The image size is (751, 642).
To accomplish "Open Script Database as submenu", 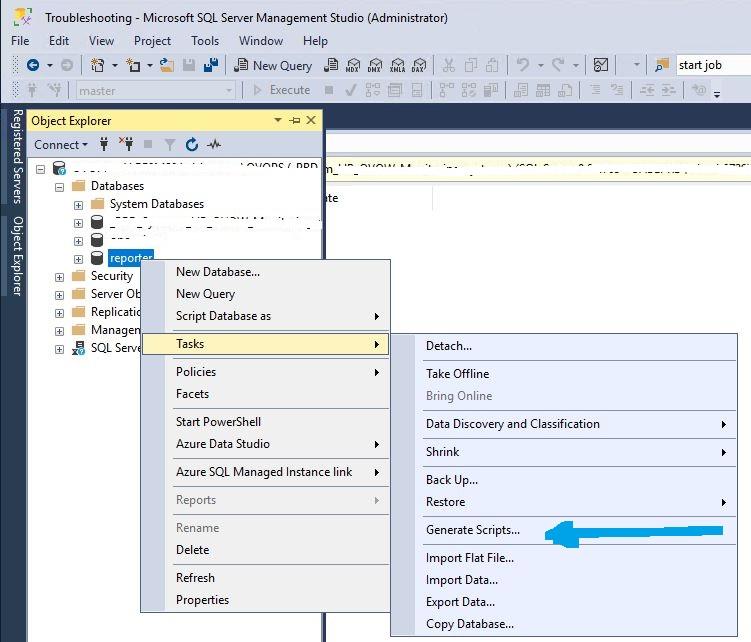I will tap(266, 316).
